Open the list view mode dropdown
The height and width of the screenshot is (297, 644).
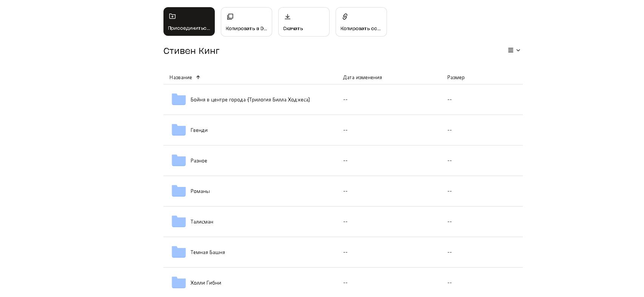click(x=514, y=50)
